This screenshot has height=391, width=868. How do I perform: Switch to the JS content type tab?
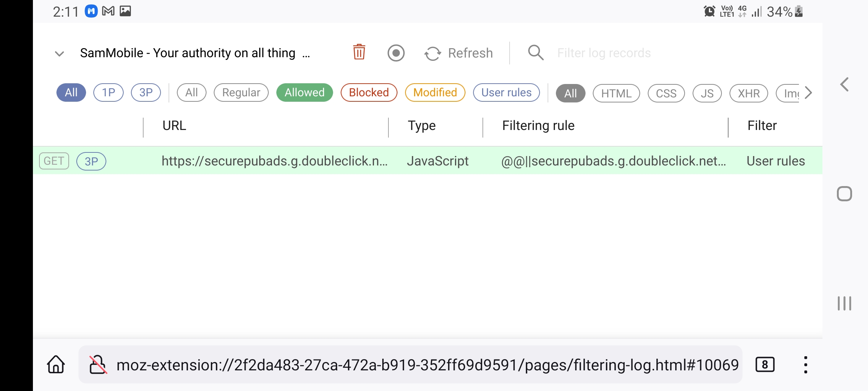click(707, 93)
